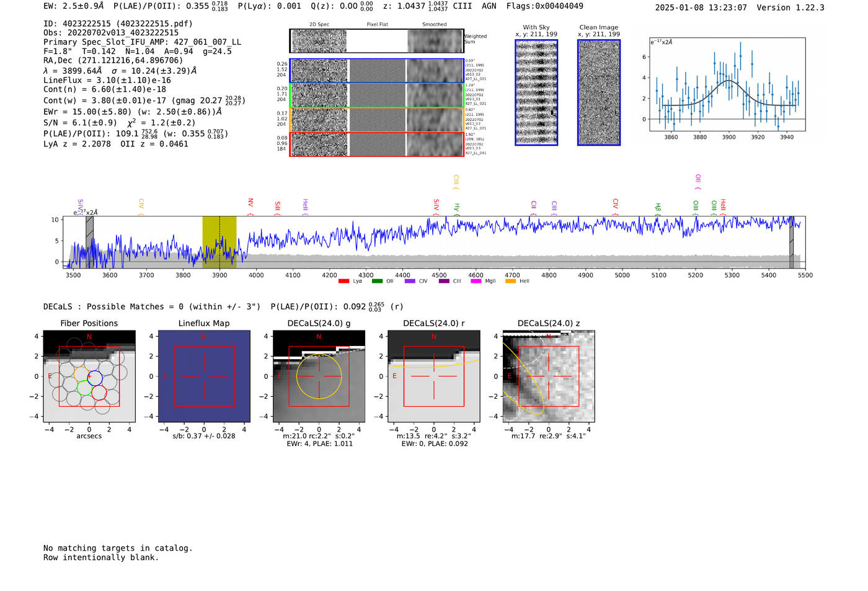Click the CII line marker above spectrum

coord(534,208)
